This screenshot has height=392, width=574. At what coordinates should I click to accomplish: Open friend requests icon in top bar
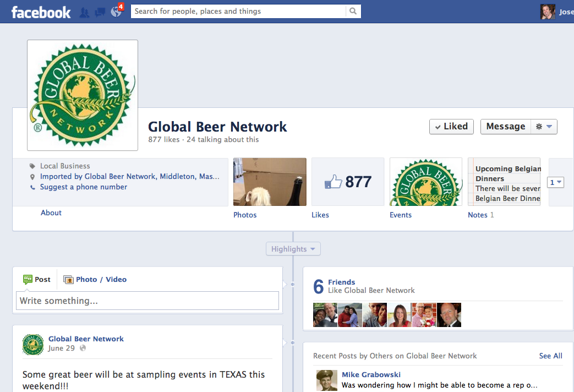click(x=85, y=13)
